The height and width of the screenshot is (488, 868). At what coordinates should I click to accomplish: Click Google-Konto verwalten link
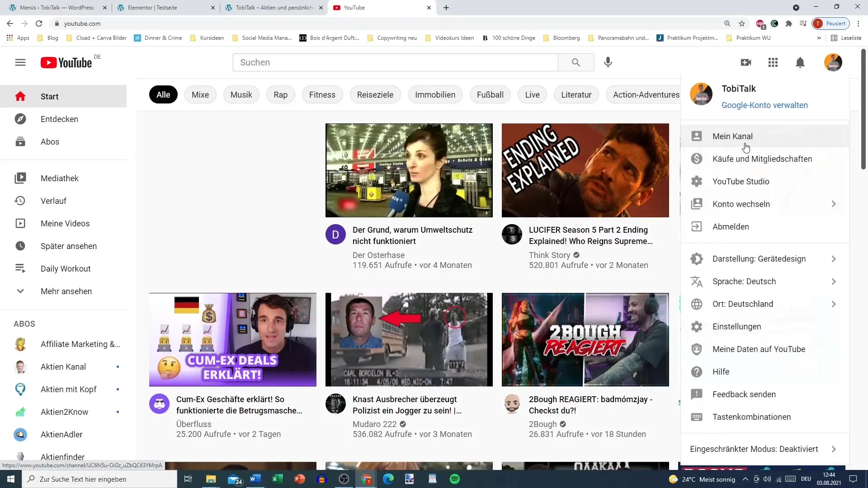point(764,105)
